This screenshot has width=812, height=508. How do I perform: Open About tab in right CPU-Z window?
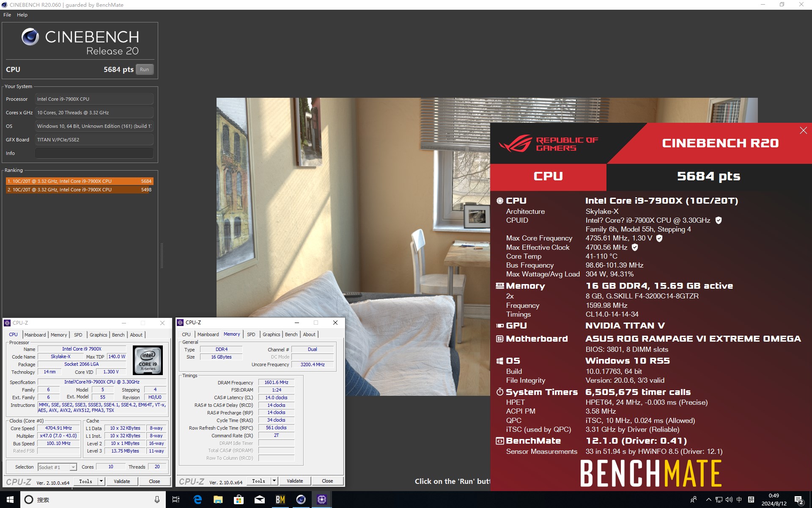309,334
